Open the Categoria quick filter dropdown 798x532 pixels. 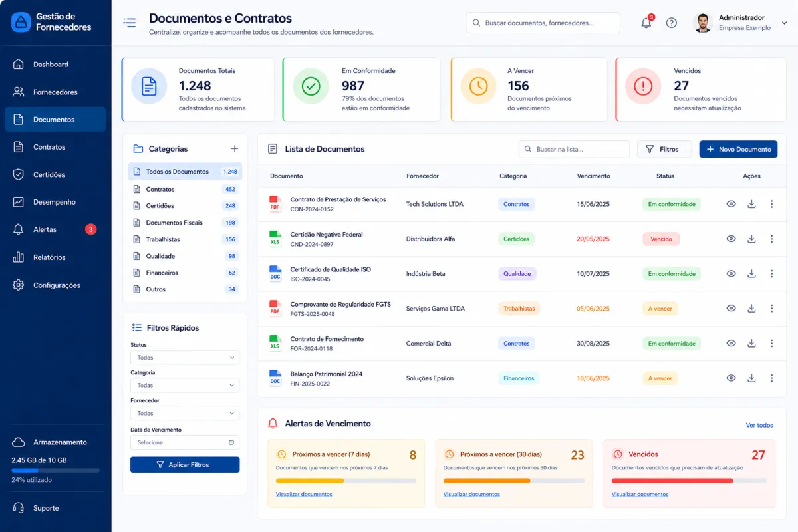coord(185,385)
